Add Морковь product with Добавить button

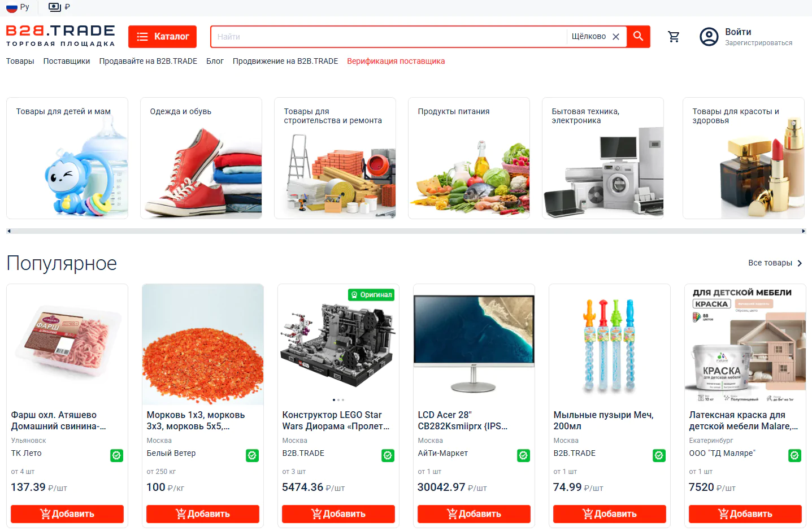tap(203, 514)
